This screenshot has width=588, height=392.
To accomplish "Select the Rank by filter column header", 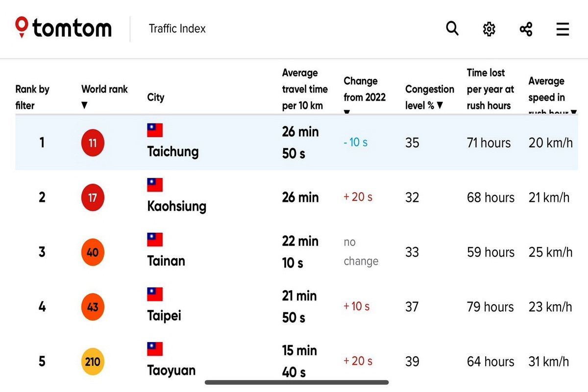I will (x=32, y=97).
